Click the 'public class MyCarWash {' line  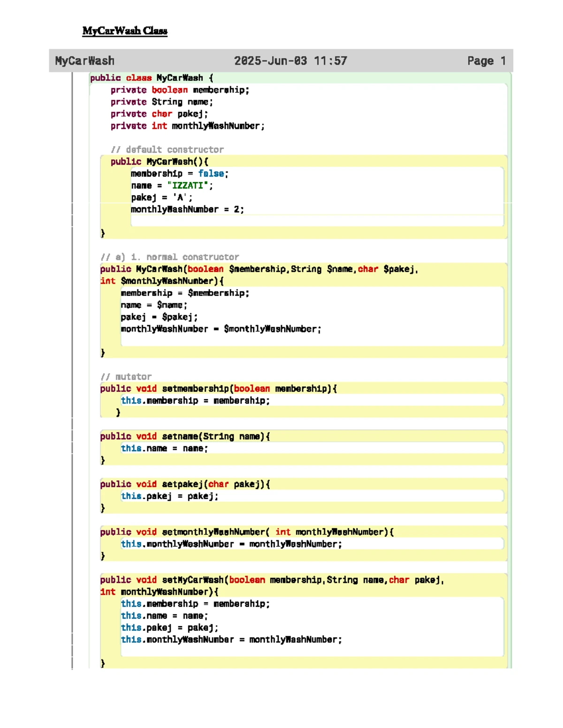(152, 78)
